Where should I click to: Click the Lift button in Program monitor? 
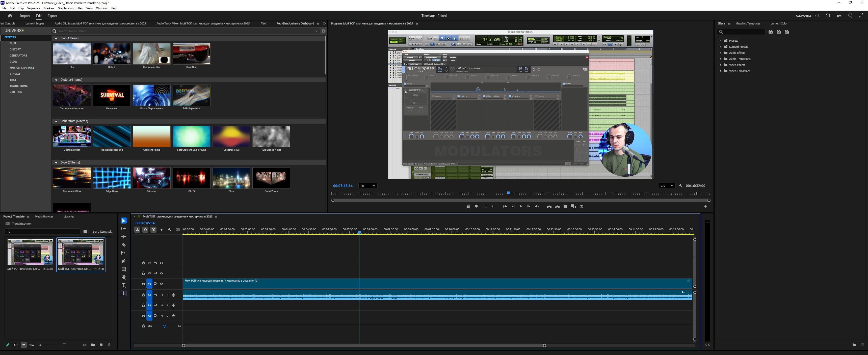549,206
